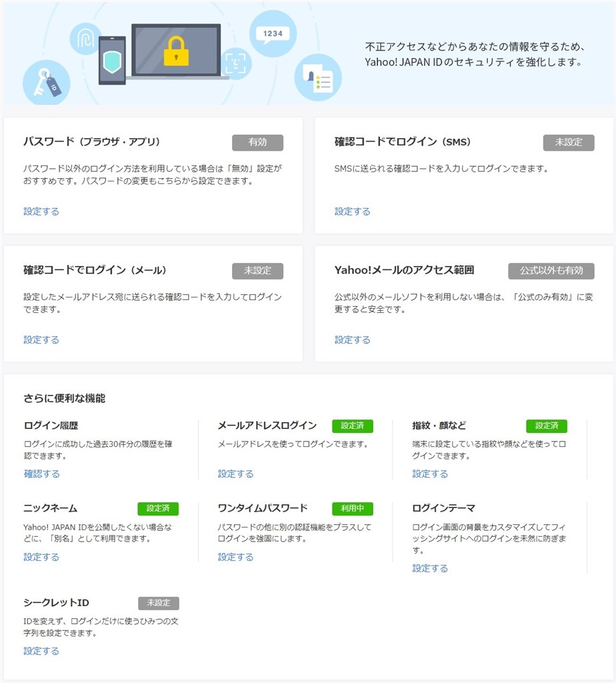Click the 設定済 badge next to ニックネーム

point(159,509)
